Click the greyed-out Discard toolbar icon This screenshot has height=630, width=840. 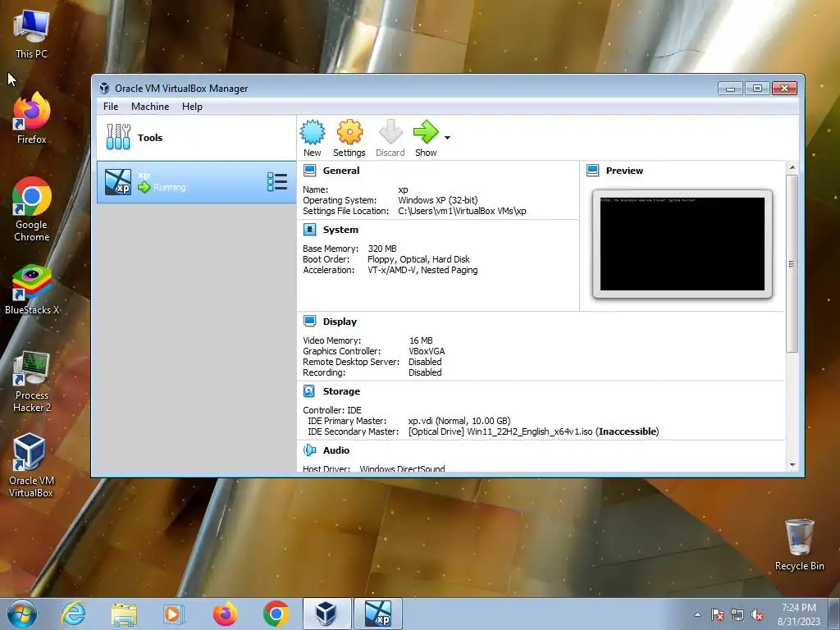[390, 132]
